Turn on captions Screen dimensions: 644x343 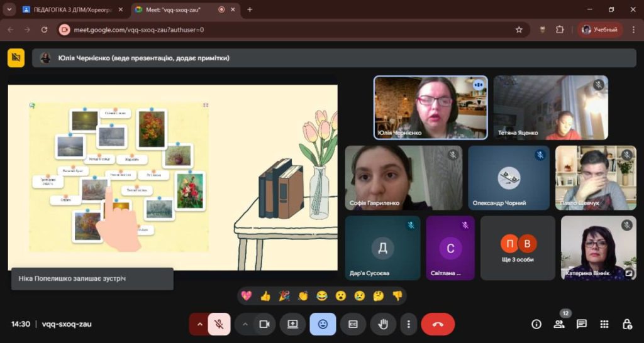[353, 324]
